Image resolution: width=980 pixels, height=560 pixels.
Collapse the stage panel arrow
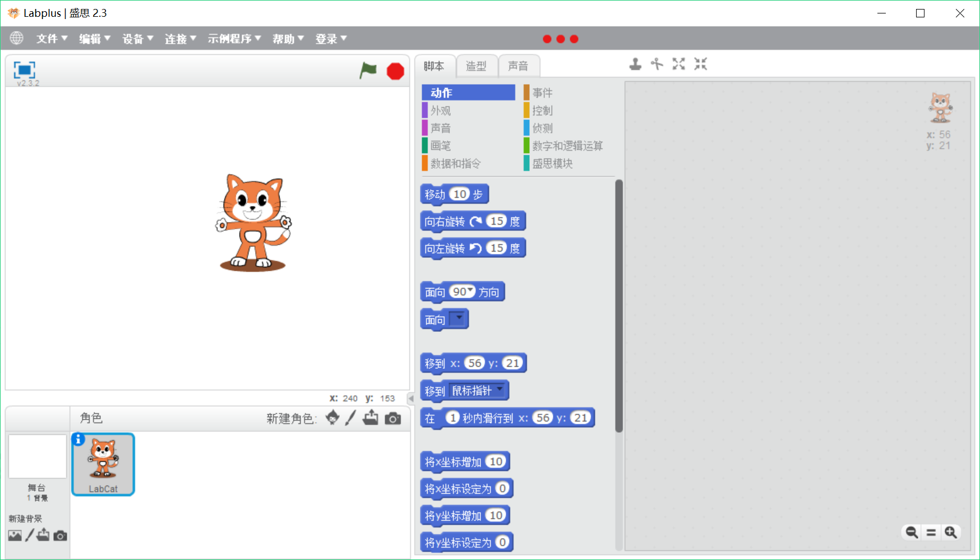410,399
